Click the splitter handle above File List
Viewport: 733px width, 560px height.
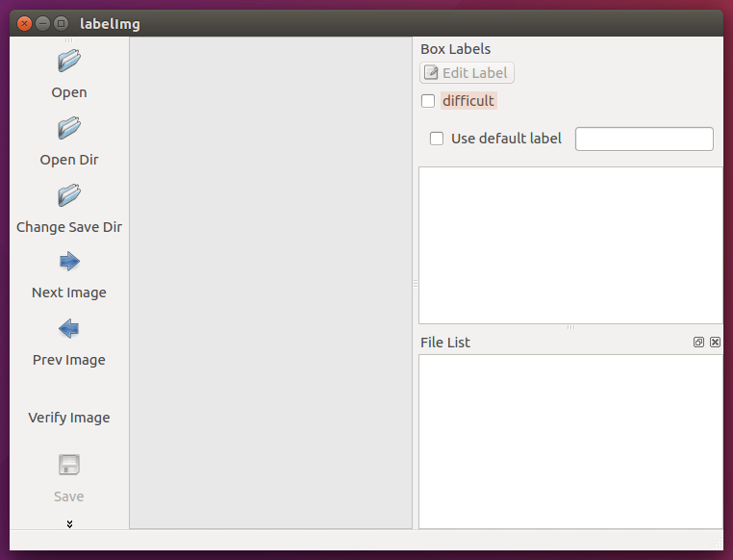click(x=570, y=328)
